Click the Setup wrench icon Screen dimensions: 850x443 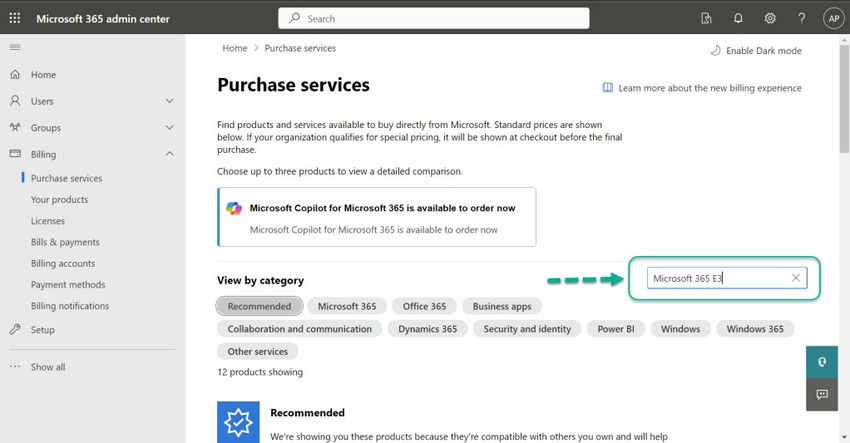click(x=15, y=329)
